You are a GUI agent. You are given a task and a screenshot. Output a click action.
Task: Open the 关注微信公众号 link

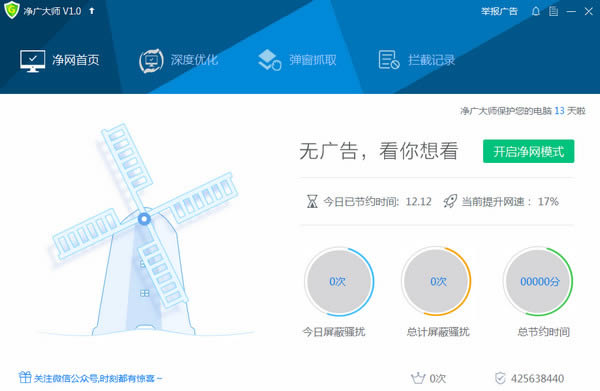point(98,379)
